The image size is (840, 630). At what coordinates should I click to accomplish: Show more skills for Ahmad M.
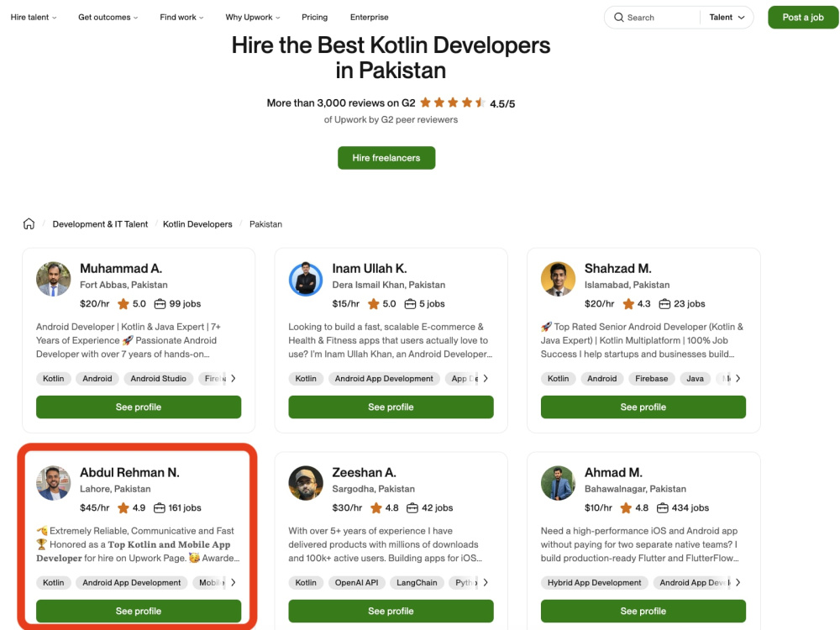coord(738,583)
